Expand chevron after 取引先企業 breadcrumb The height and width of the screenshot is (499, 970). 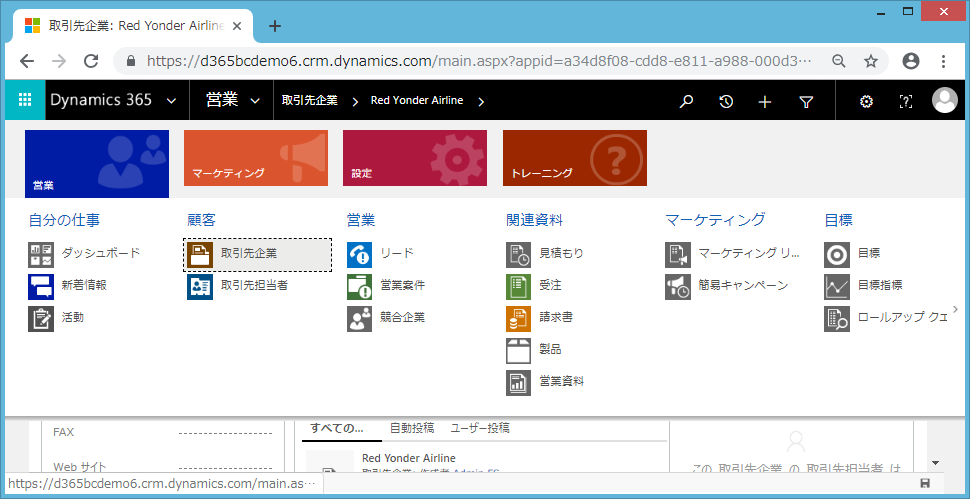(x=355, y=102)
